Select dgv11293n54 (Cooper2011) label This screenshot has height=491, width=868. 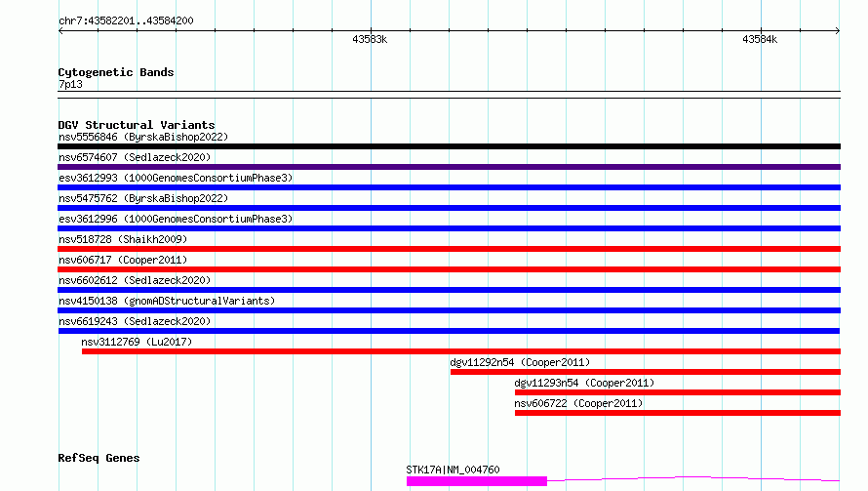point(584,383)
